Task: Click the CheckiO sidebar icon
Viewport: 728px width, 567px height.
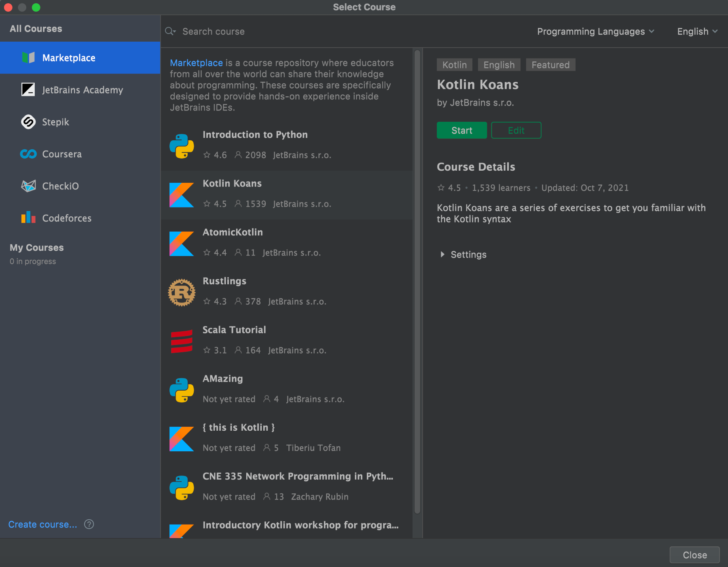Action: [x=28, y=186]
